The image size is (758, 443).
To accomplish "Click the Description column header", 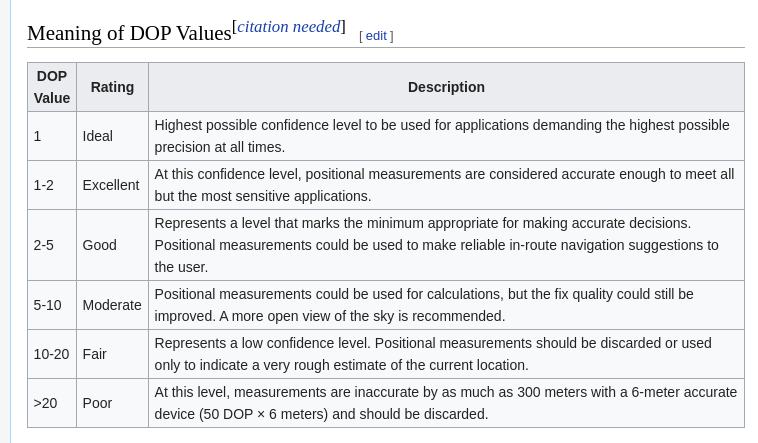I will (x=446, y=87).
